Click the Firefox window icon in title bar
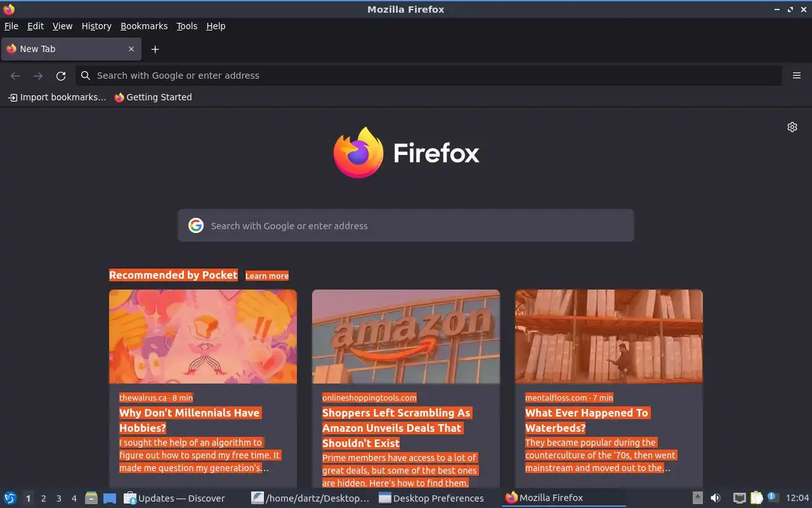 [x=9, y=9]
